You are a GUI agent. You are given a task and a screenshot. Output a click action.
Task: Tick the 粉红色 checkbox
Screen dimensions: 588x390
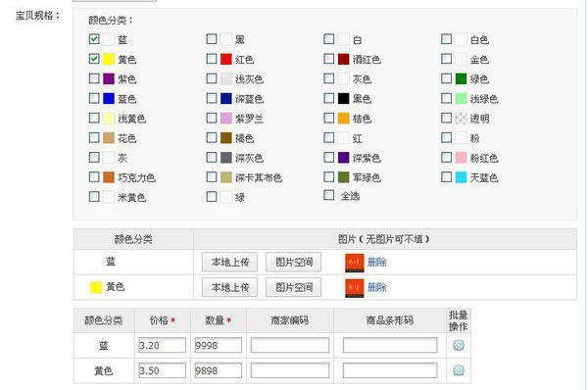coord(446,157)
